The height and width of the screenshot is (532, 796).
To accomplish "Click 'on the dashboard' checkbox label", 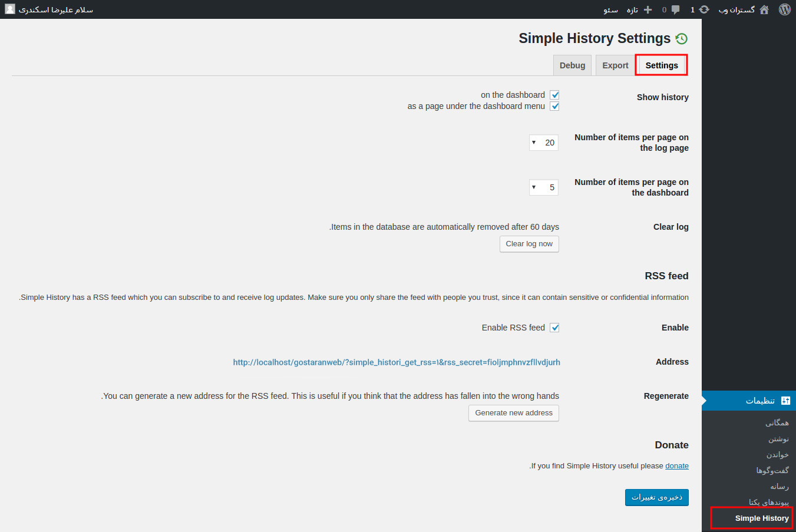I will (x=513, y=95).
